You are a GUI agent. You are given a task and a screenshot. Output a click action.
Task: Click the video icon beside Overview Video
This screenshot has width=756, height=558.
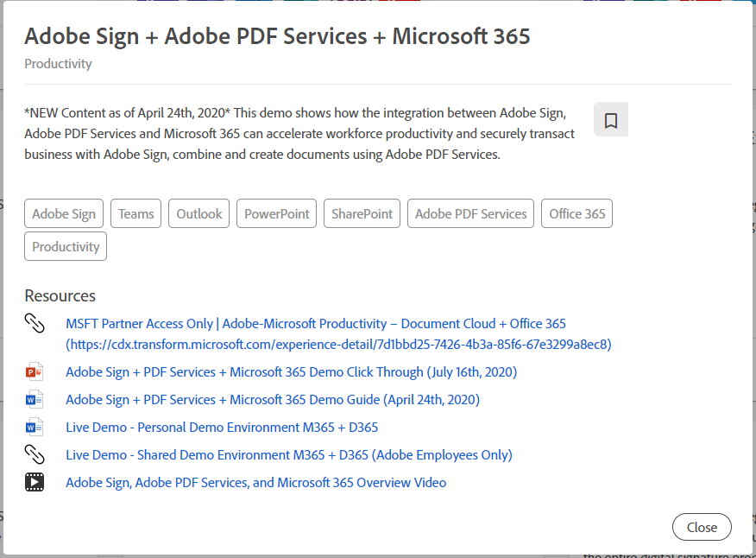(35, 482)
